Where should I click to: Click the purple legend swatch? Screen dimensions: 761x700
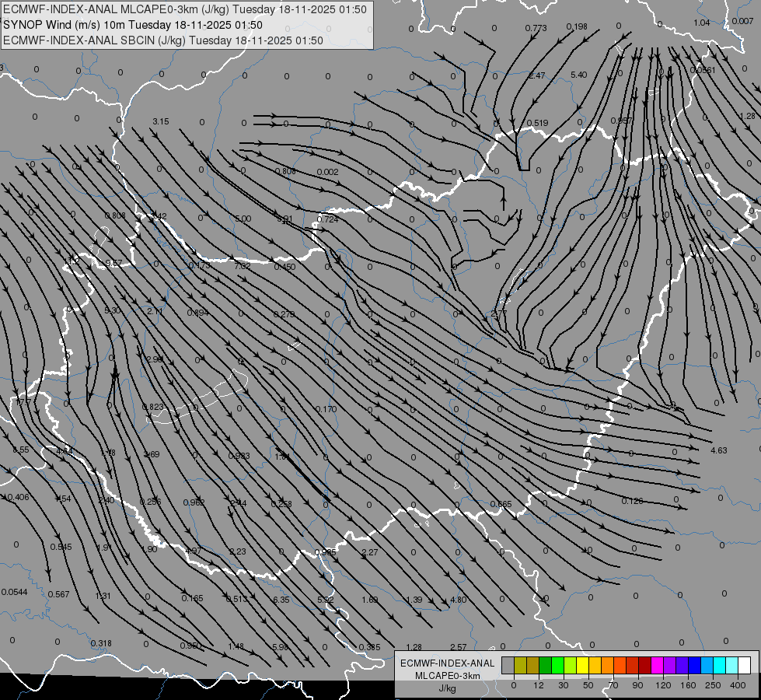[670, 666]
